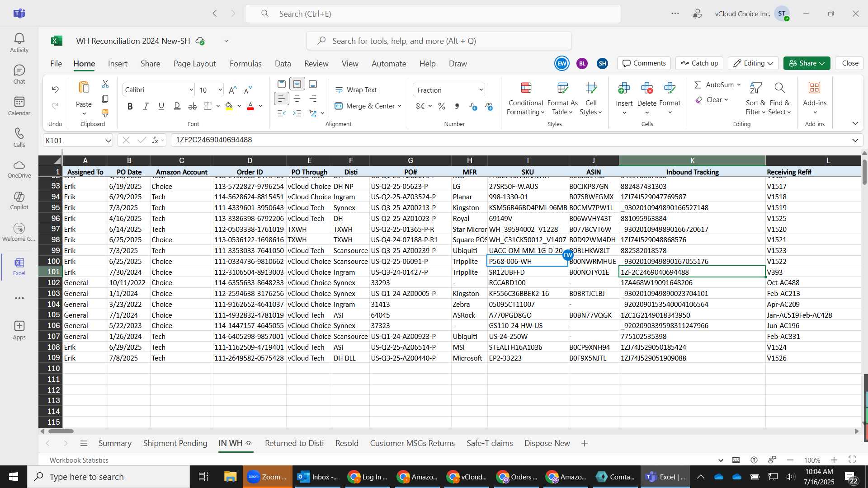Toggle top align

[x=282, y=84]
